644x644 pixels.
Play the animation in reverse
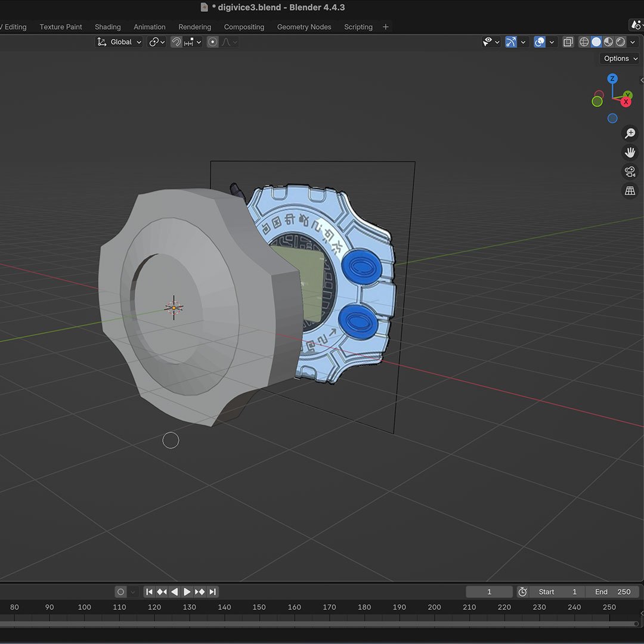[x=175, y=592]
